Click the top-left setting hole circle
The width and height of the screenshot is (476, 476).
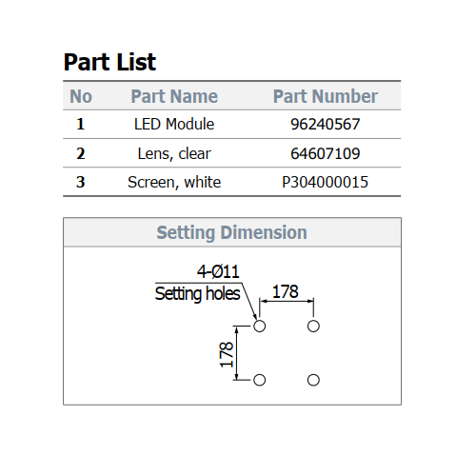pos(260,326)
